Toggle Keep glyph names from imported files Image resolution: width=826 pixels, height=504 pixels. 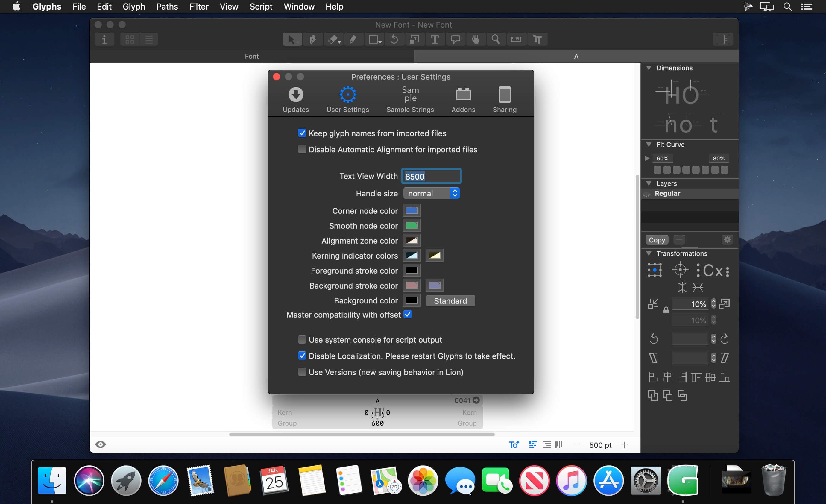tap(302, 133)
